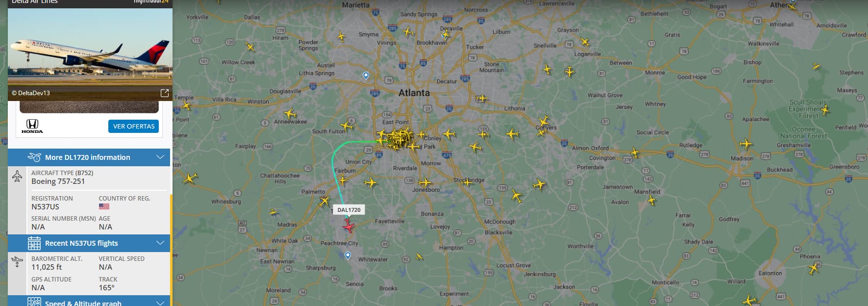868x306 pixels.
Task: Expand the Speed & Altitude graph section
Action: point(160,303)
